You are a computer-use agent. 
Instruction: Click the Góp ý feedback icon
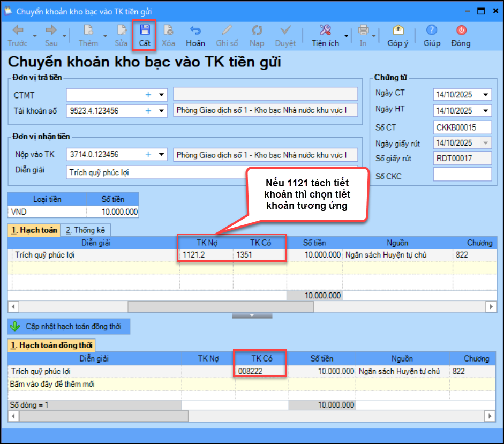pyautogui.click(x=397, y=31)
